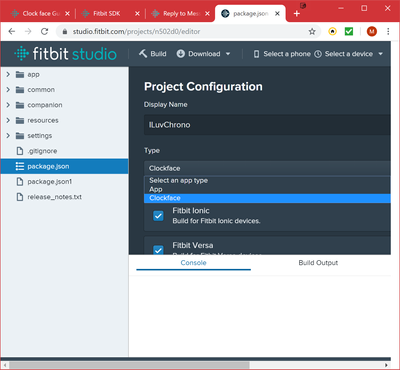Screen dimensions: 400x370
Task: Switch to the Build Output tab
Action: click(318, 263)
